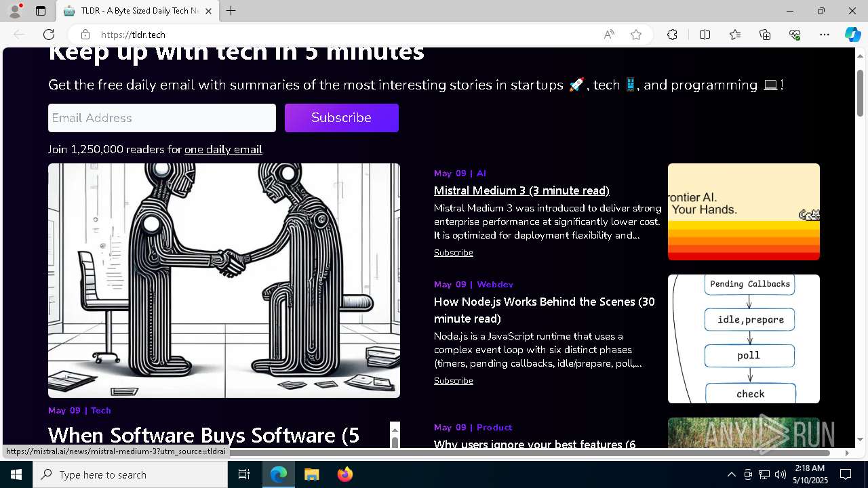Image resolution: width=868 pixels, height=488 pixels.
Task: View site information lock icon
Action: 85,35
